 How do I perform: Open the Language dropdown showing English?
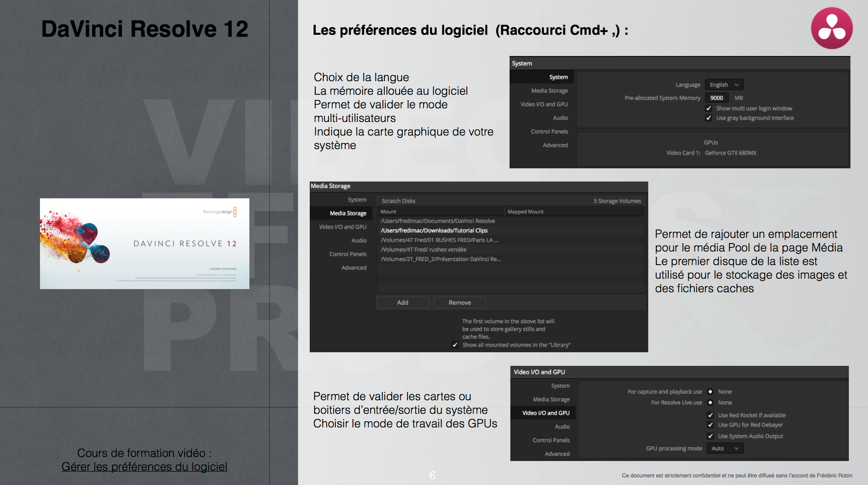(724, 84)
